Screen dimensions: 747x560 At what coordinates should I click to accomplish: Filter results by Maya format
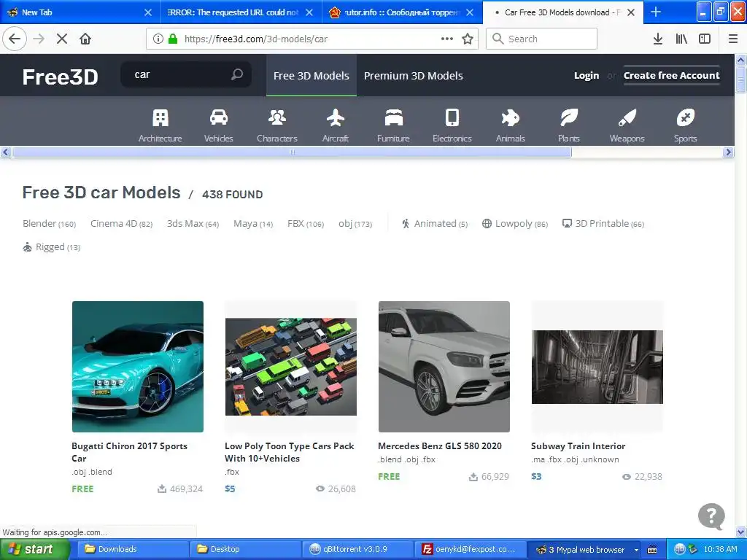click(253, 223)
